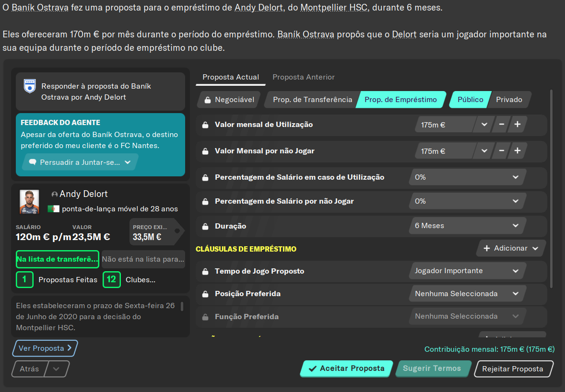Open Valor Mensal por não Jogar dropdown arrow
The image size is (565, 392).
tap(484, 151)
